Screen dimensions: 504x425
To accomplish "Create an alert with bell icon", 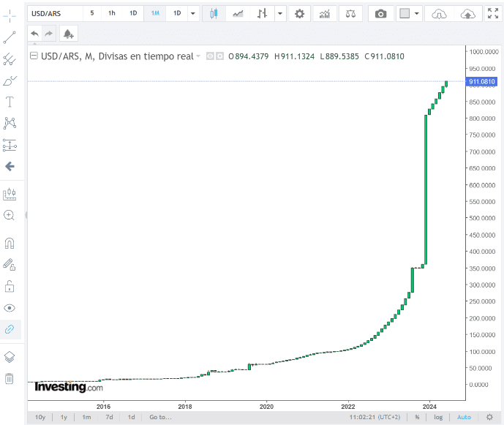I will 69,34.
